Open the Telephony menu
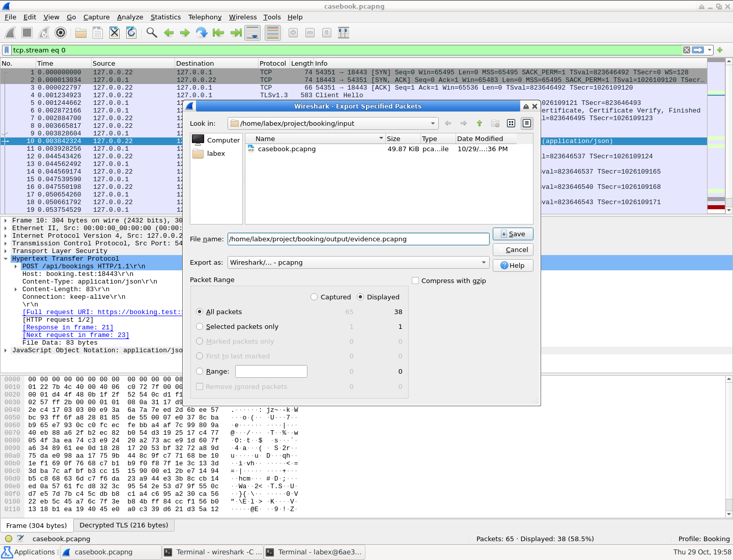 pos(205,17)
